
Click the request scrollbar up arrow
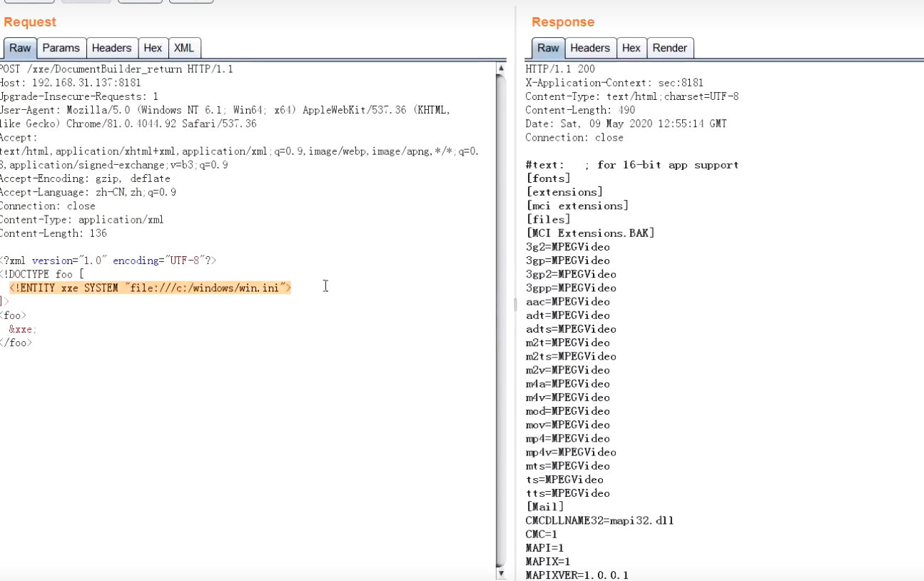[501, 69]
